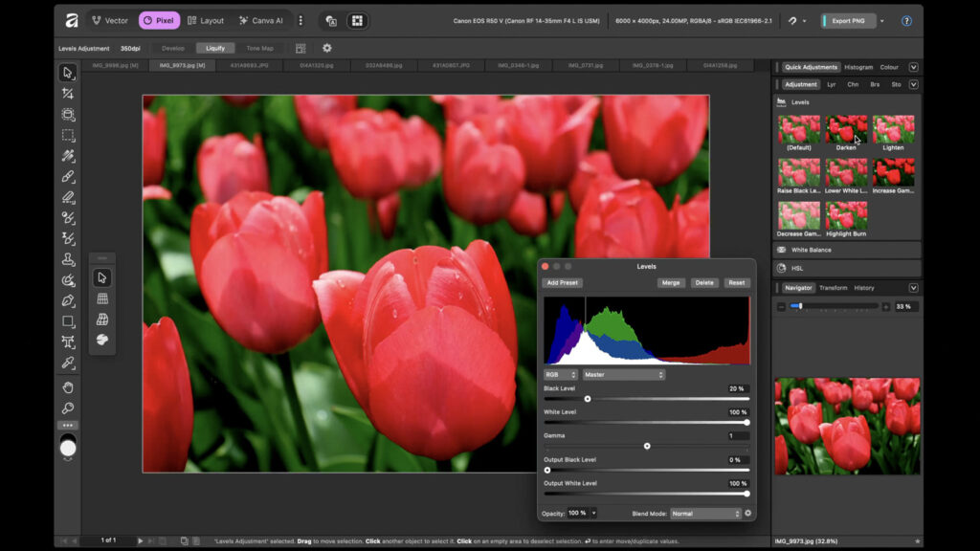Open the Master channel dropdown
This screenshot has height=551, width=980.
(x=622, y=373)
